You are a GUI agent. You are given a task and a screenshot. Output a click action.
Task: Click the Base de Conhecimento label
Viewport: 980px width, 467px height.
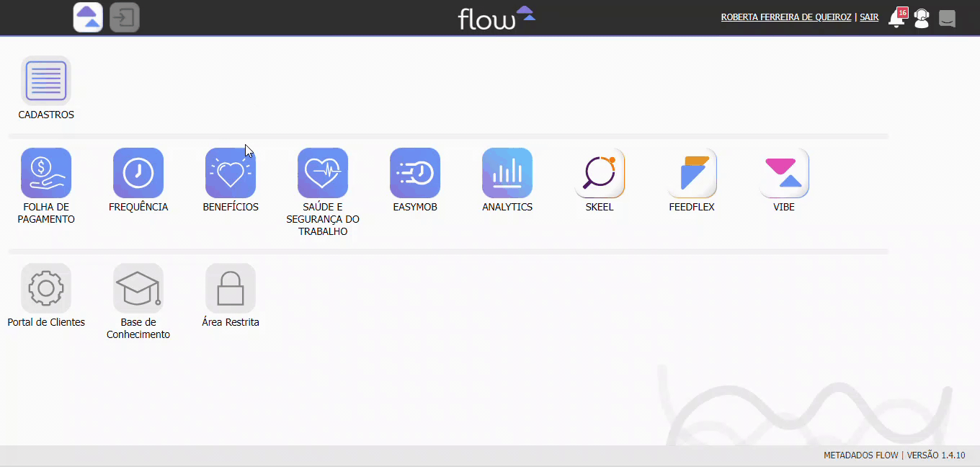point(138,329)
